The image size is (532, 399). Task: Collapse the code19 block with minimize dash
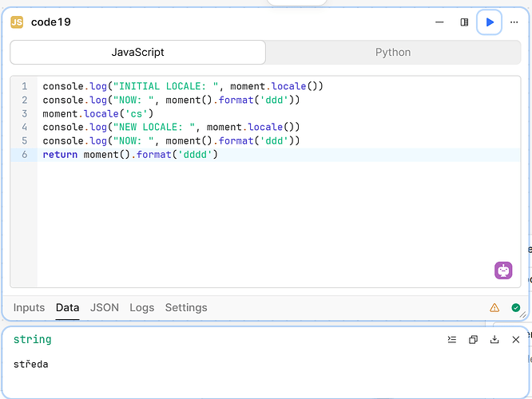[440, 22]
